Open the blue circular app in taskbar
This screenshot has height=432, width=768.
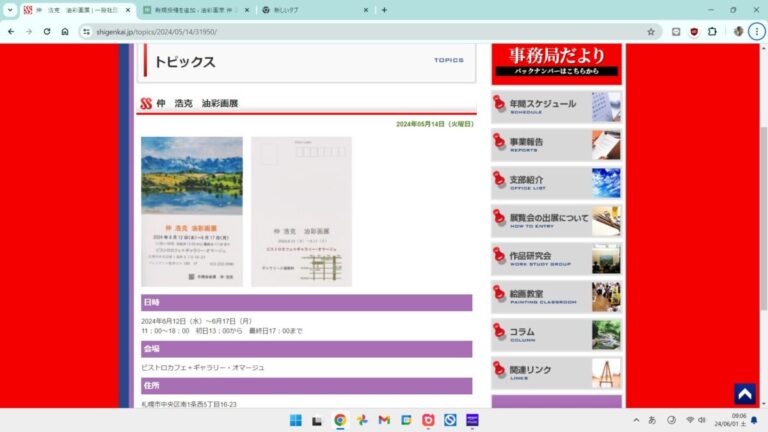(x=450, y=420)
